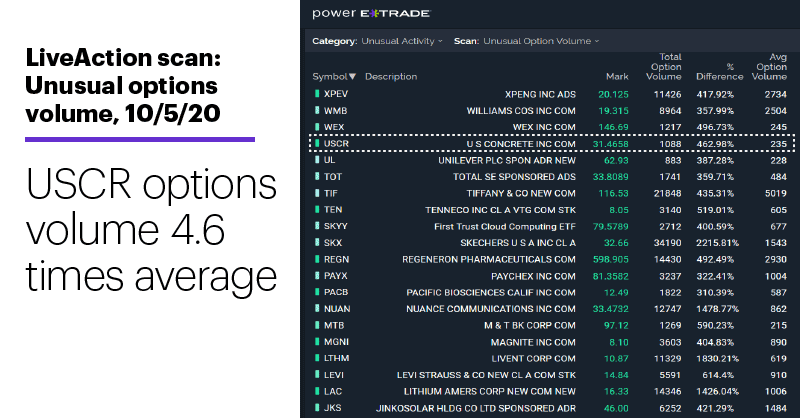
Task: Click the green marker beside SKX
Action: [317, 242]
